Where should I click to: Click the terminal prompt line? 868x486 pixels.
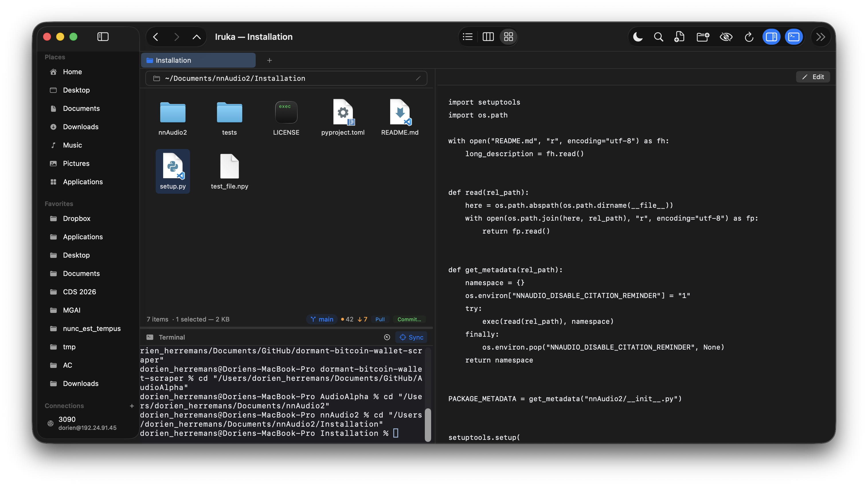click(x=269, y=433)
